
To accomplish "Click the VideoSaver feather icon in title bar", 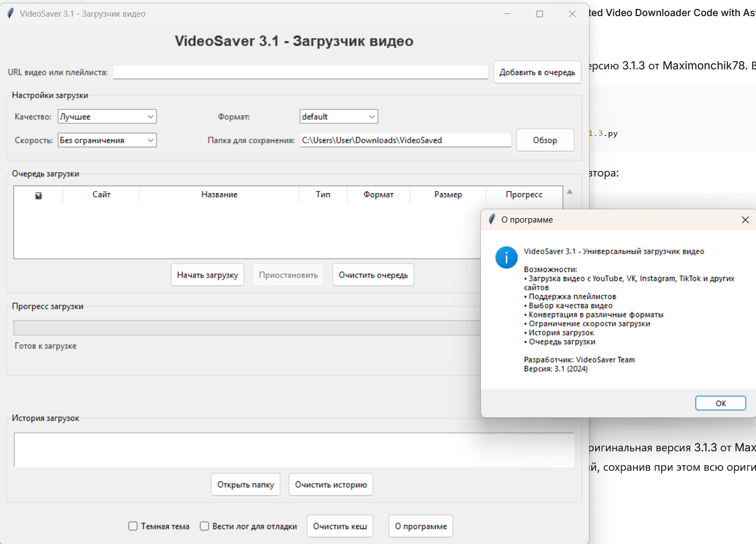I will pos(11,13).
